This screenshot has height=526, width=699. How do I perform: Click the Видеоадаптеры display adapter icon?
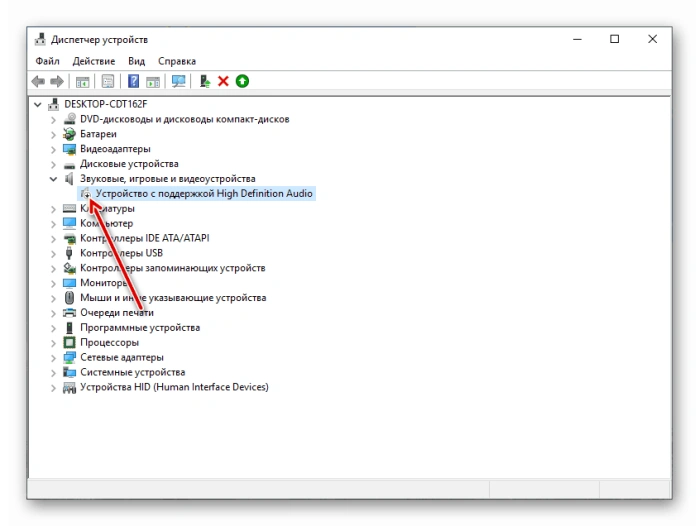70,149
